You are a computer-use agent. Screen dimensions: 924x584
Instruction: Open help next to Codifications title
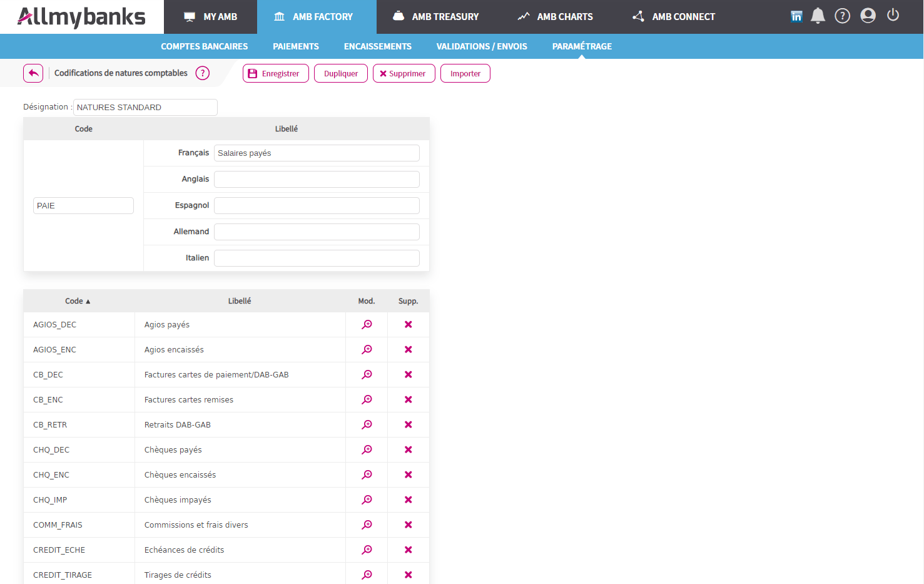coord(203,73)
